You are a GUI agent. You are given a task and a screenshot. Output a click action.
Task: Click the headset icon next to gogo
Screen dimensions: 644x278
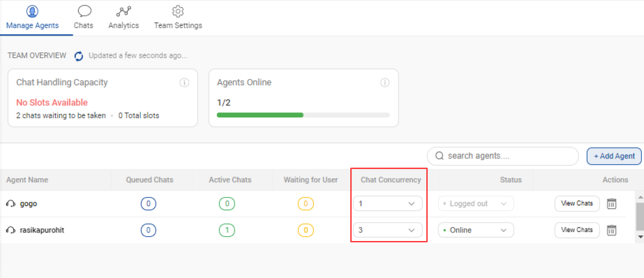click(10, 203)
